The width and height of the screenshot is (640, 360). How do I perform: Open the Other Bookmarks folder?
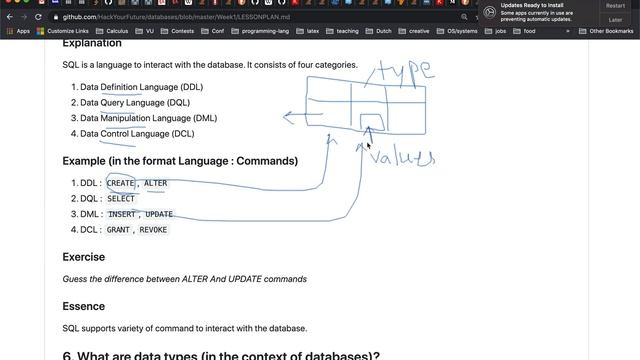pos(606,31)
